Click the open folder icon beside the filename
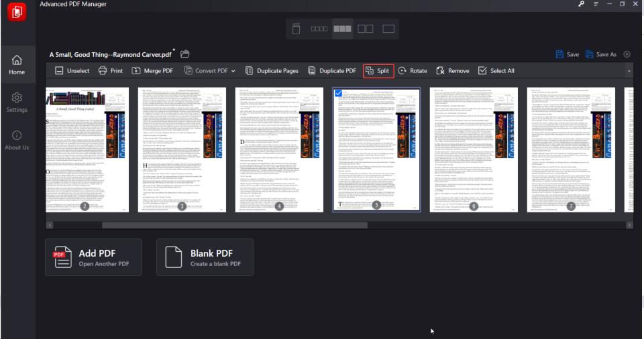 tap(185, 54)
